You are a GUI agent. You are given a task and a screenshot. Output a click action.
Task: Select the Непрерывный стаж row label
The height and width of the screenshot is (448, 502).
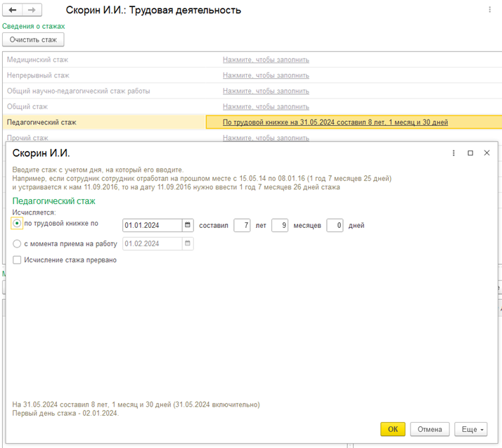point(38,75)
